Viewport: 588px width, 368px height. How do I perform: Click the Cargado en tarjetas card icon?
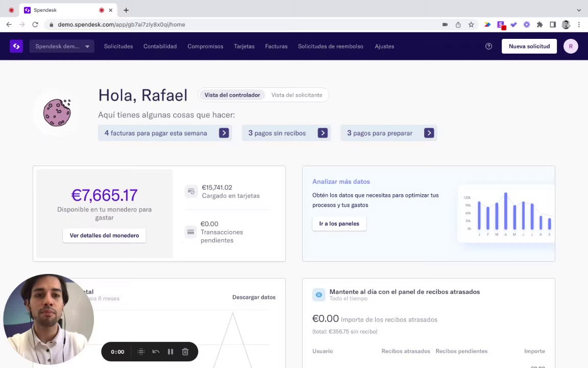point(191,192)
